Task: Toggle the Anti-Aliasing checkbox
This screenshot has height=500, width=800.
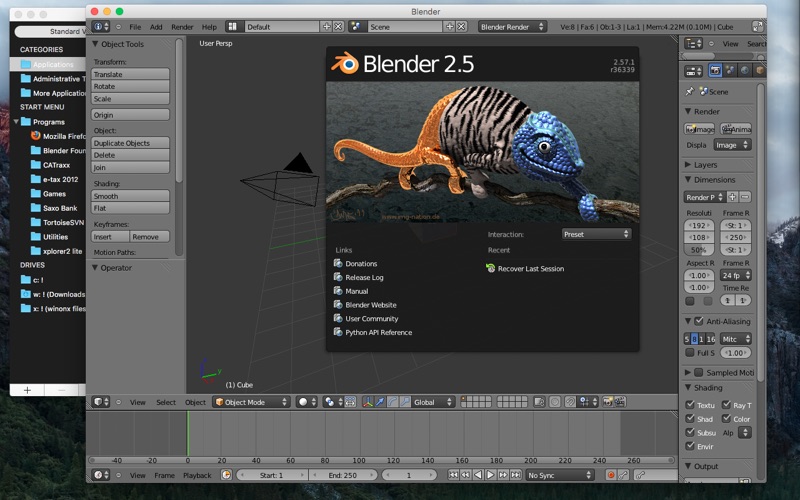Action: click(x=699, y=321)
